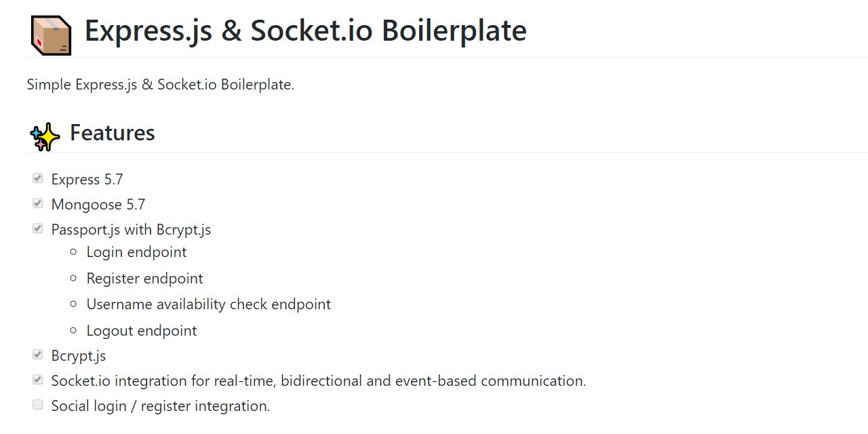Screen dimensions: 868x434
Task: Toggle the Bcrypt.js checkbox
Action: coord(38,355)
